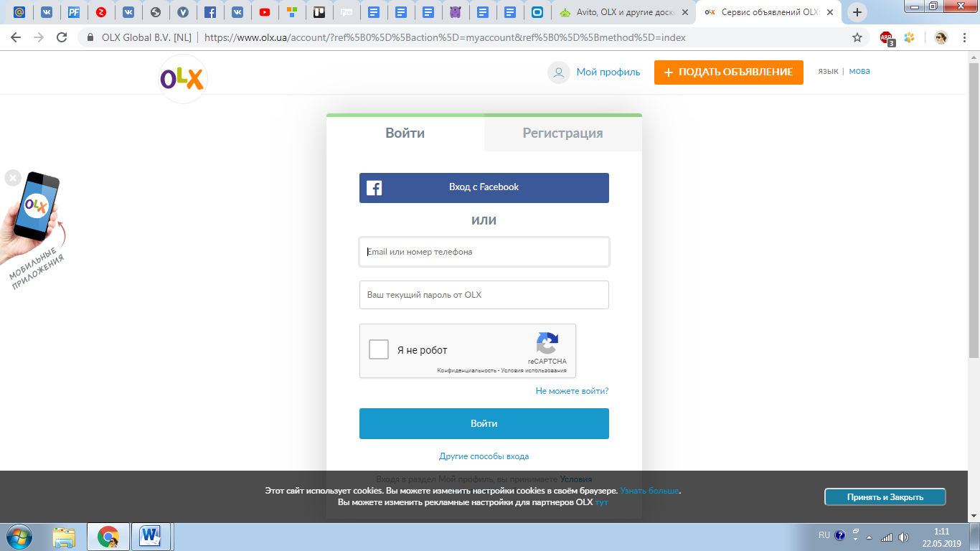Screen dimensions: 980x551
Task: Open the Chrome three-dot menu
Action: (965, 37)
